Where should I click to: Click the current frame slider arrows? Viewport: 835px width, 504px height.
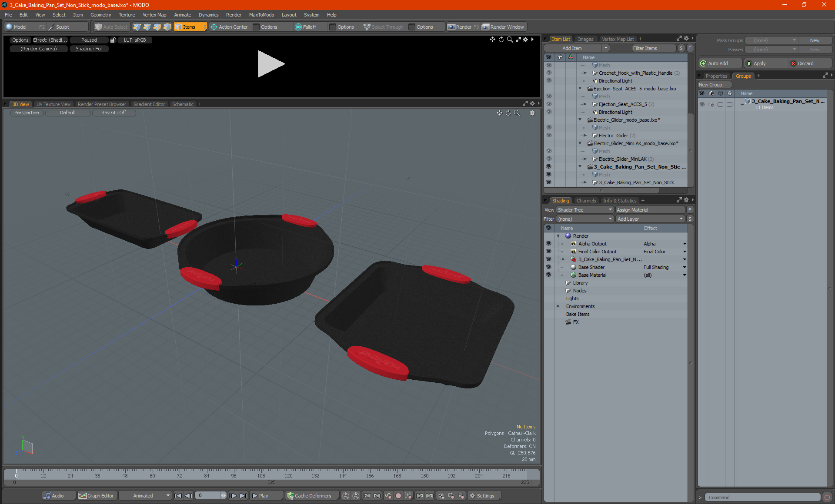click(x=223, y=496)
